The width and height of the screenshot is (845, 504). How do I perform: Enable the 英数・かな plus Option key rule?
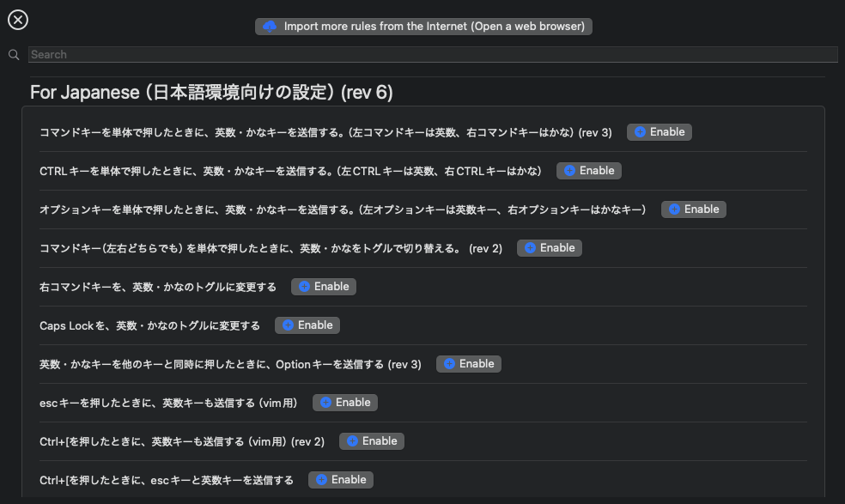pyautogui.click(x=468, y=363)
